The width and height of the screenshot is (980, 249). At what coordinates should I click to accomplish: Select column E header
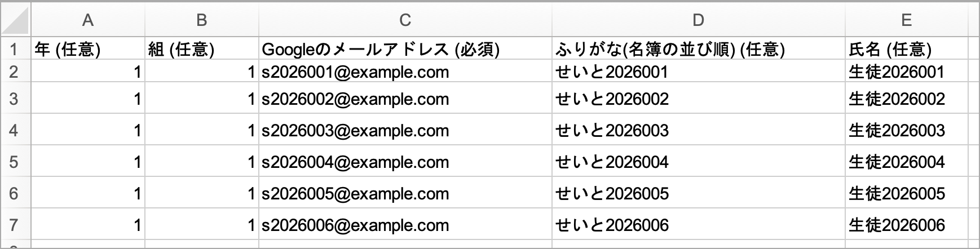click(x=907, y=20)
